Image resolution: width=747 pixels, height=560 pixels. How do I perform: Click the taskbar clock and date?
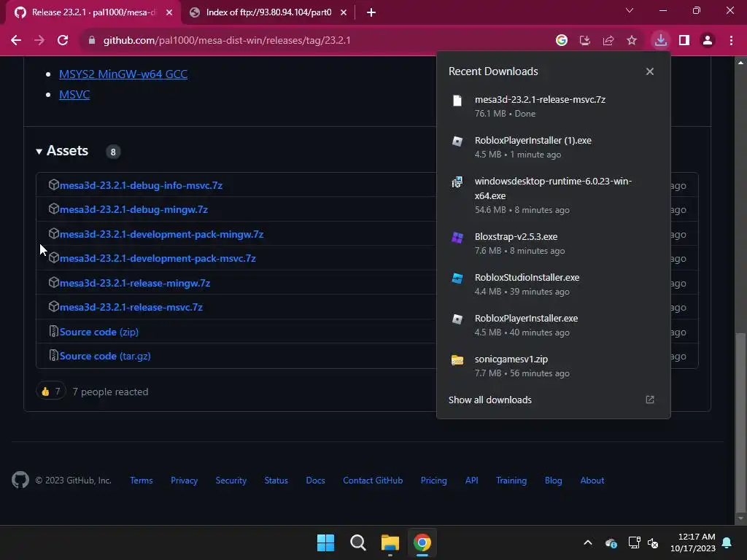[693, 542]
